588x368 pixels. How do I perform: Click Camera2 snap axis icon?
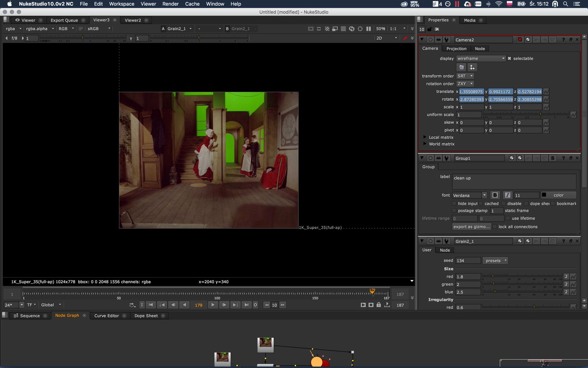point(472,67)
